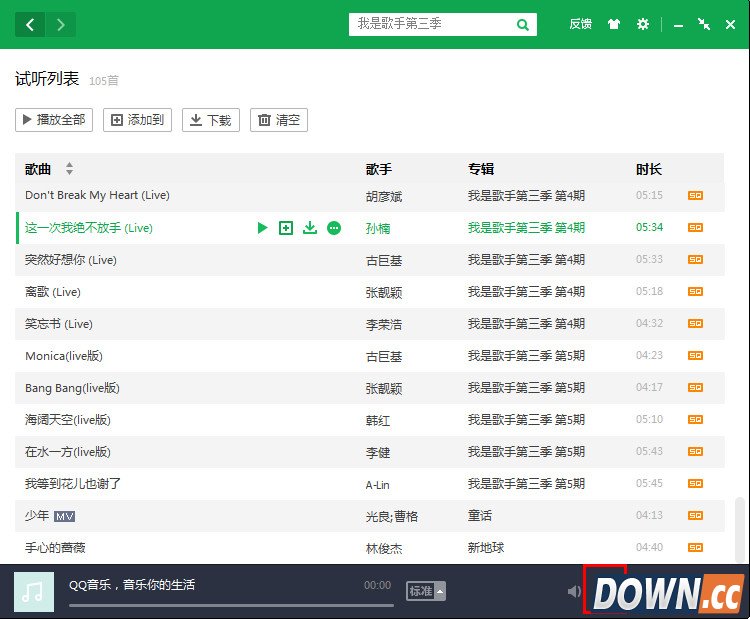This screenshot has height=619, width=750.
Task: Select song 离歌 (Live)
Action: [x=53, y=292]
